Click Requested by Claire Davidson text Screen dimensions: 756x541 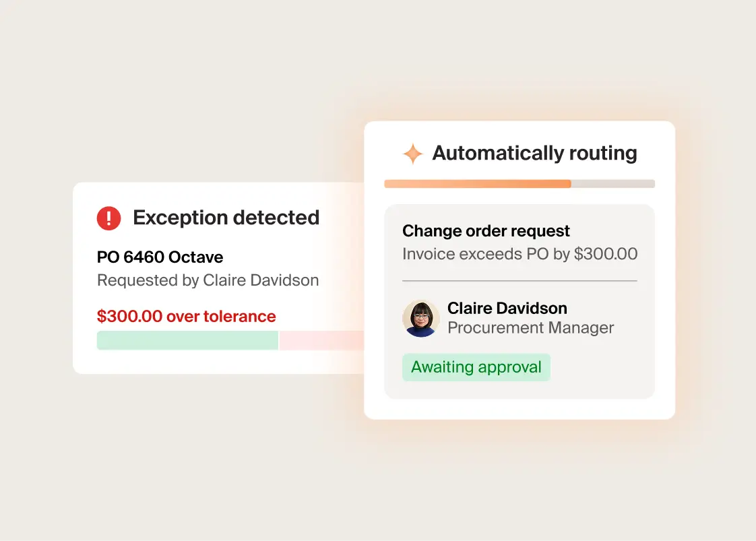pos(208,280)
